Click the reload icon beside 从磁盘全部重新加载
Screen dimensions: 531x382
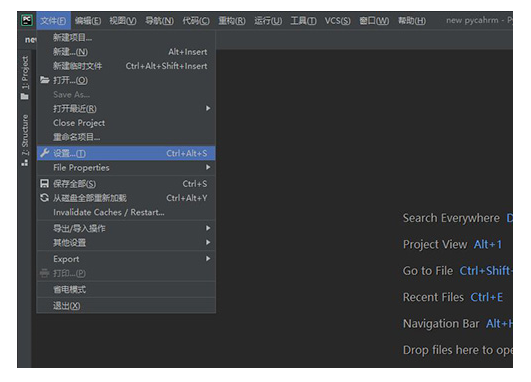coord(44,198)
